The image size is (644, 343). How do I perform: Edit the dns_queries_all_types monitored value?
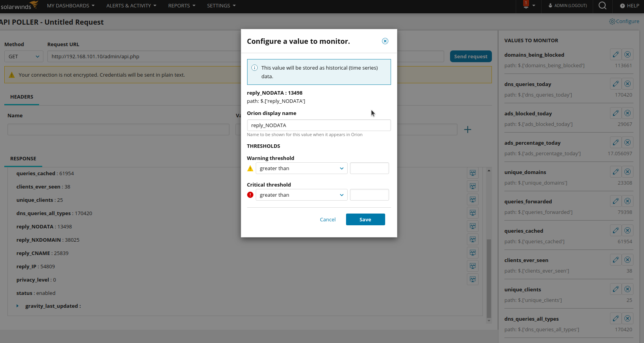[616, 318]
